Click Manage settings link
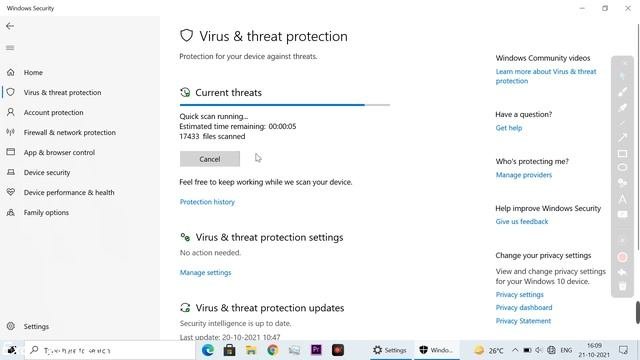Image resolution: width=640 pixels, height=360 pixels. [205, 272]
